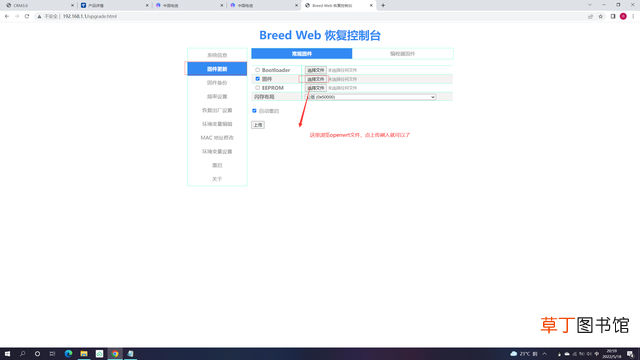This screenshot has height=360, width=640.
Task: Open 关于 in the sidebar
Action: click(x=217, y=179)
